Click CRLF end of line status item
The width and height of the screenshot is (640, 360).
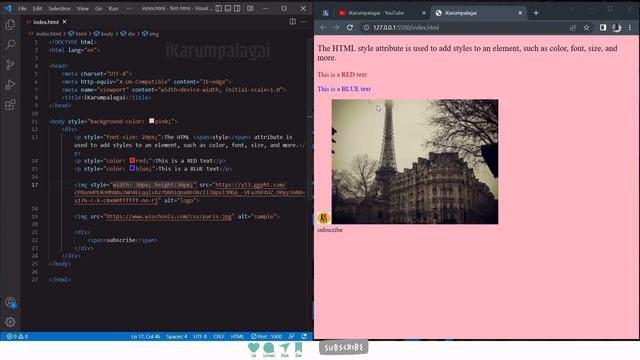(x=219, y=336)
